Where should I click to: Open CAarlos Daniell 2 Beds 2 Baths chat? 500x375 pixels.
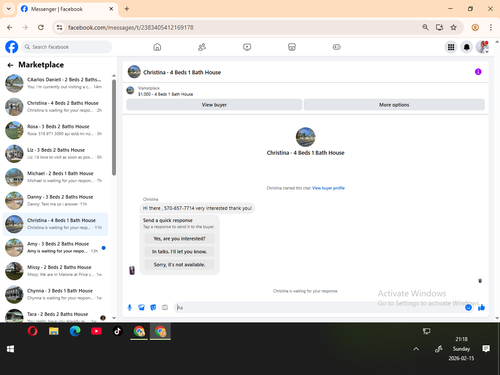click(55, 83)
